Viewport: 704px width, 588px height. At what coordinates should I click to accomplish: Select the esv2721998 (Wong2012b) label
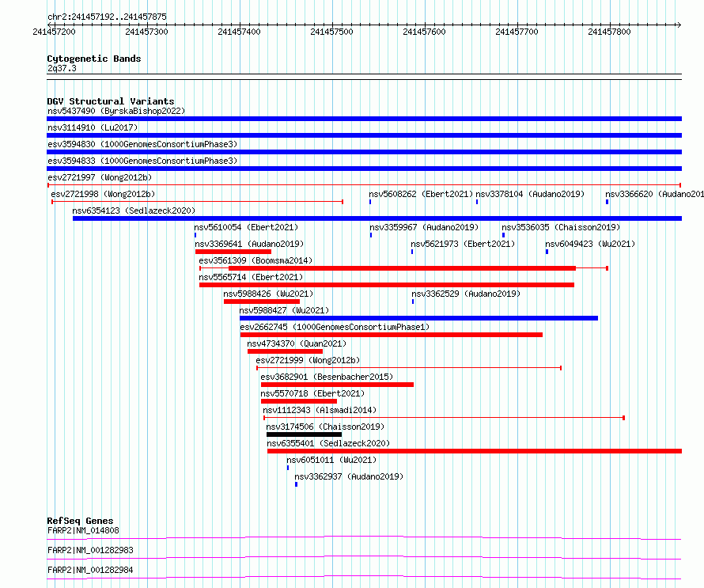pos(103,194)
